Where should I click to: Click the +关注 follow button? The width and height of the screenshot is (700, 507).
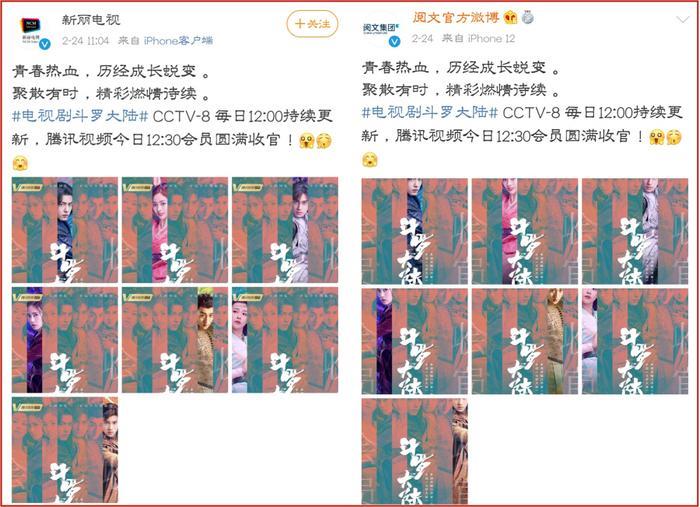pyautogui.click(x=312, y=24)
